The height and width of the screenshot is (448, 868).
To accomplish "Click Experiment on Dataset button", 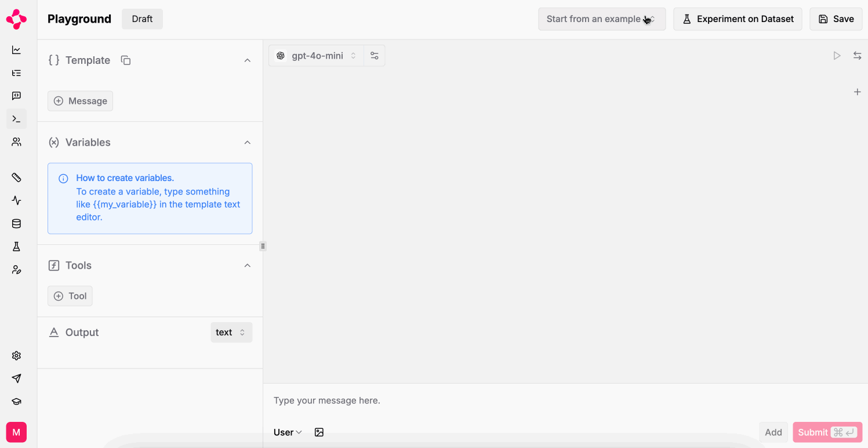I will point(738,19).
